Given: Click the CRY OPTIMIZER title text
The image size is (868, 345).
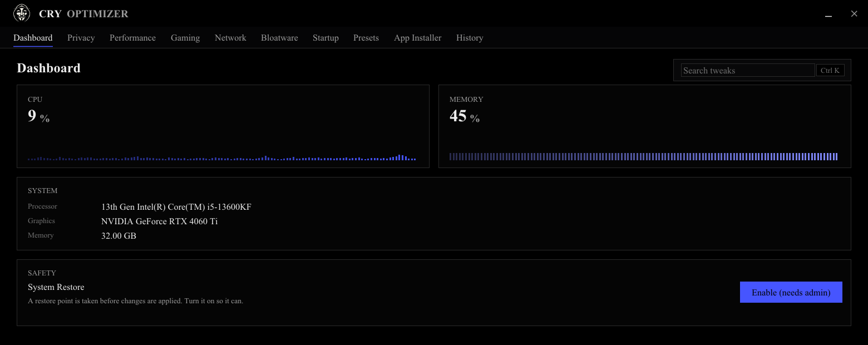Looking at the screenshot, I should point(84,13).
